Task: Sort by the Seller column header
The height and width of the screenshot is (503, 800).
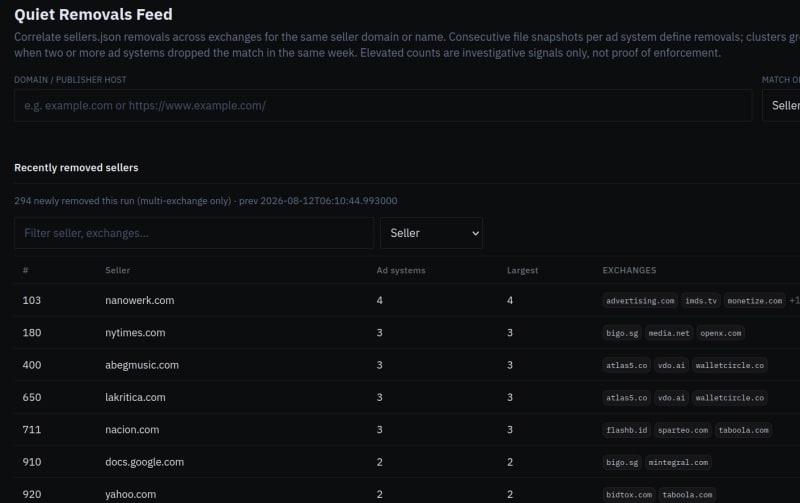Action: (x=117, y=270)
